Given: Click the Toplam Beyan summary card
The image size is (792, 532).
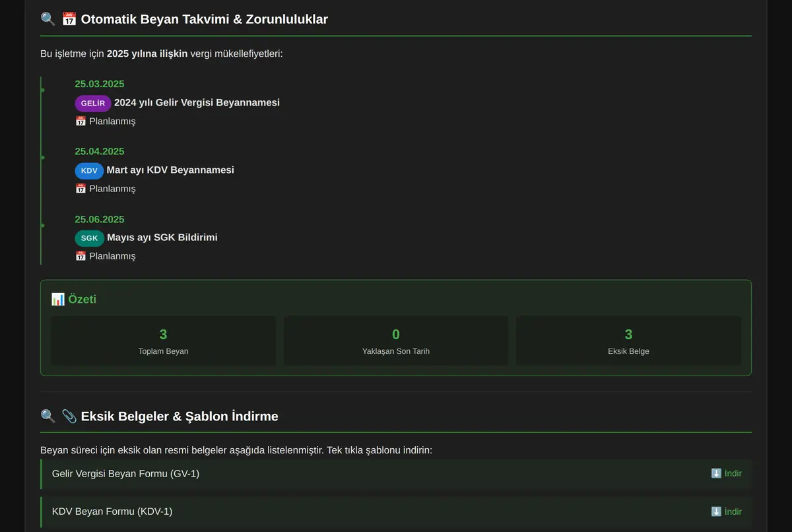Looking at the screenshot, I should pyautogui.click(x=164, y=341).
